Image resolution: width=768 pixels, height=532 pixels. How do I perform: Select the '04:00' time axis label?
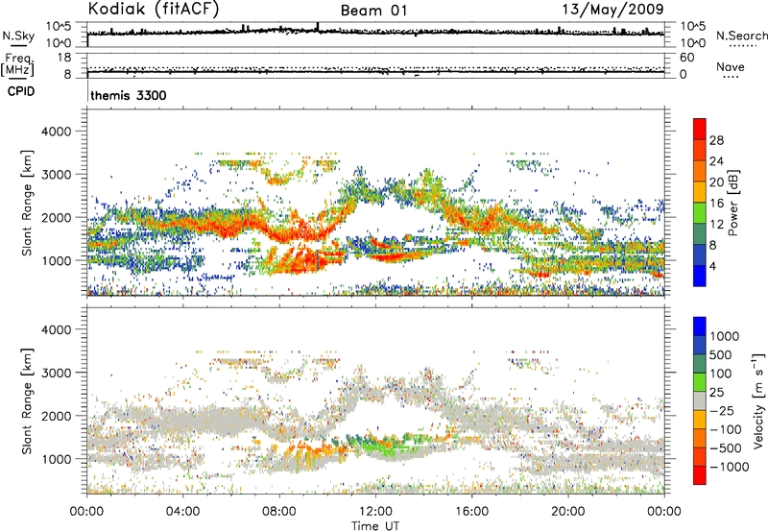pos(182,512)
